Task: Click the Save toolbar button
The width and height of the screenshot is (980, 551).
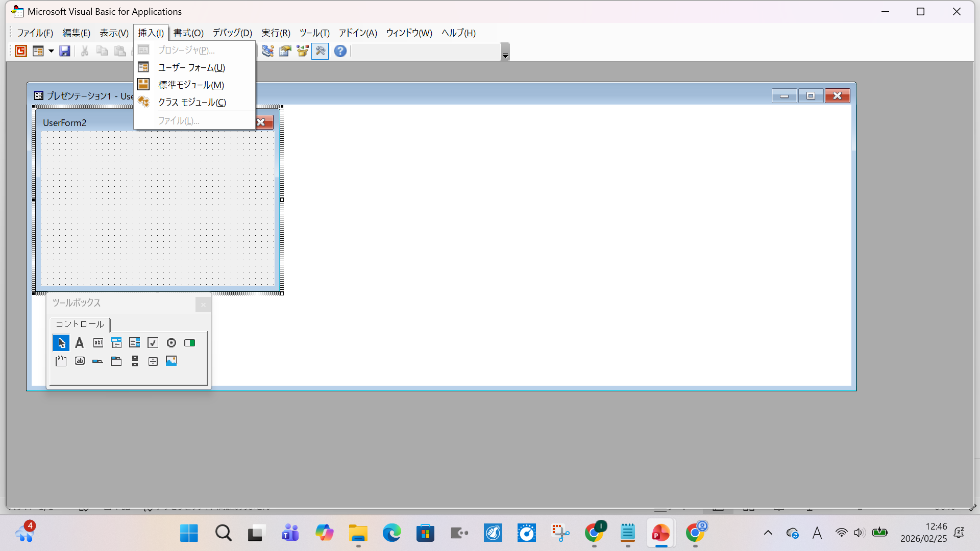Action: coord(65,51)
